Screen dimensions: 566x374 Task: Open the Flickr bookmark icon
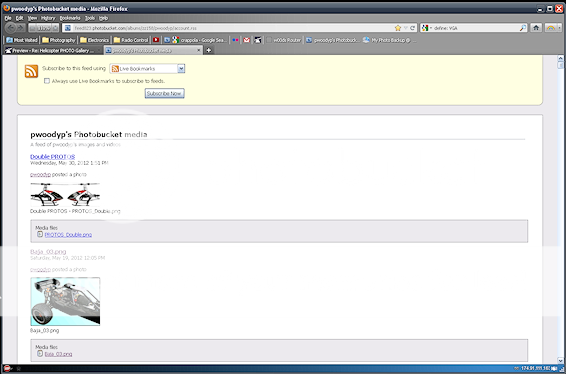(235, 40)
